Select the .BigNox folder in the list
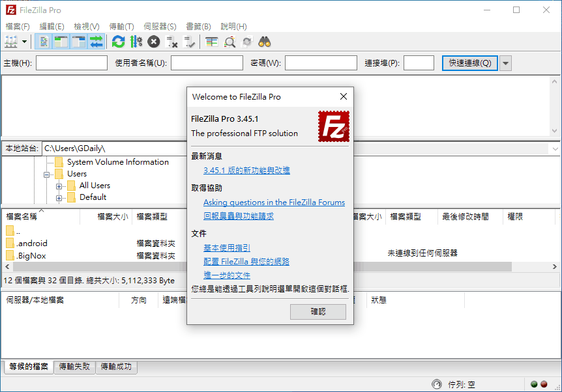This screenshot has width=562, height=392. pyautogui.click(x=26, y=256)
